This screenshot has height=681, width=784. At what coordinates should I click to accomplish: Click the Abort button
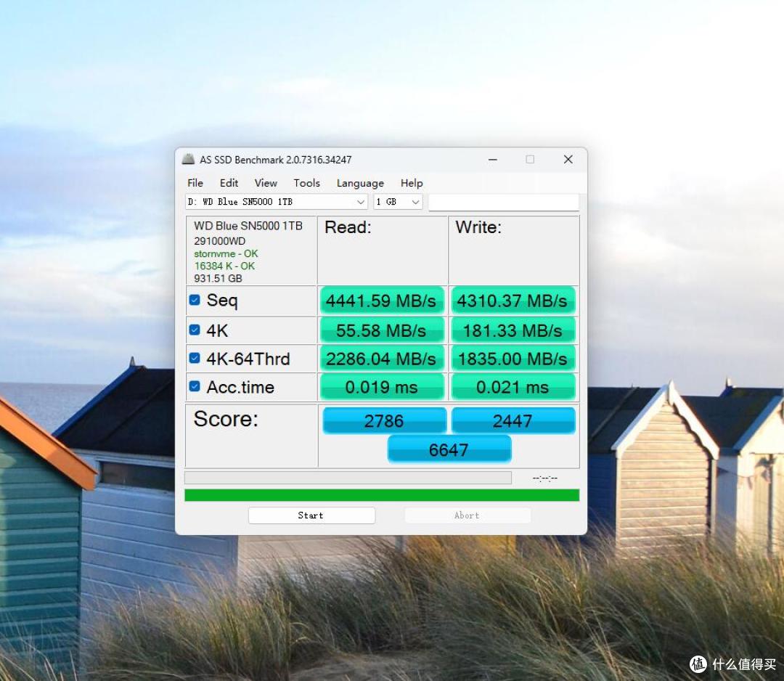[x=467, y=515]
